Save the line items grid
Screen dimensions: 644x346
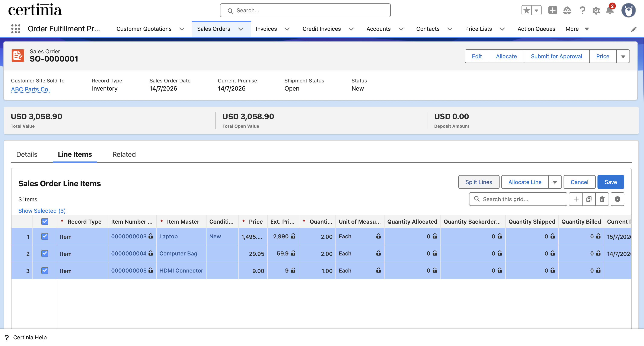(x=610, y=182)
